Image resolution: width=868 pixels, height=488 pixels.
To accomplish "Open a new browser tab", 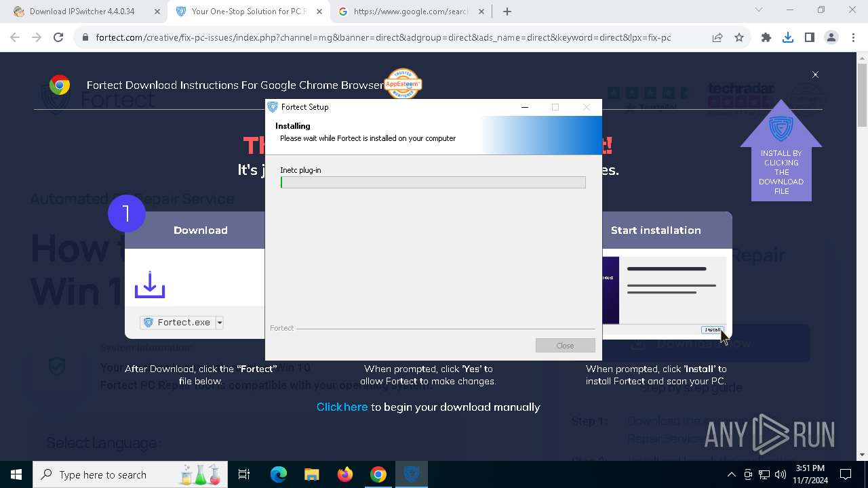I will tap(507, 12).
